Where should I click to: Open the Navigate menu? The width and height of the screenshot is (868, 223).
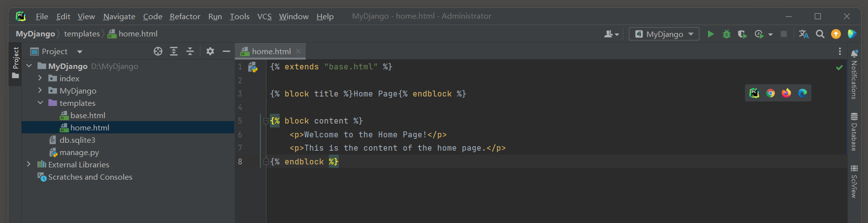tap(119, 16)
